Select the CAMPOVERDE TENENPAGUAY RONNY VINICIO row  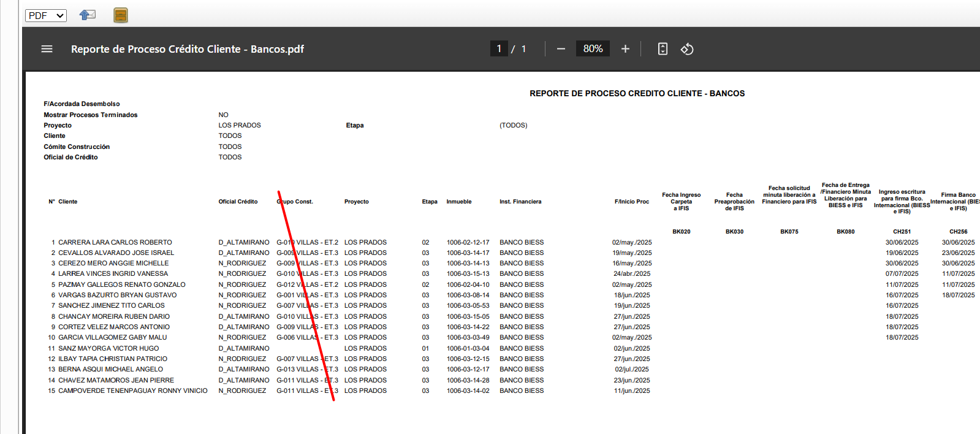click(x=132, y=390)
